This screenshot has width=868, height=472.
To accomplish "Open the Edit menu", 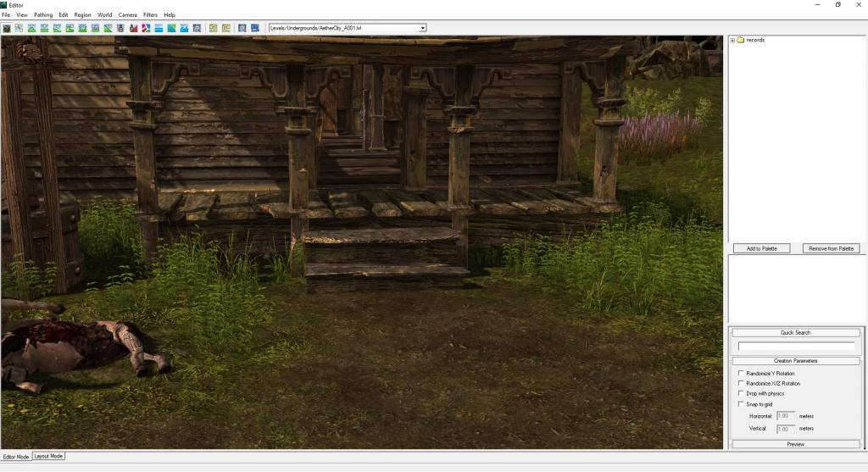I will 63,15.
